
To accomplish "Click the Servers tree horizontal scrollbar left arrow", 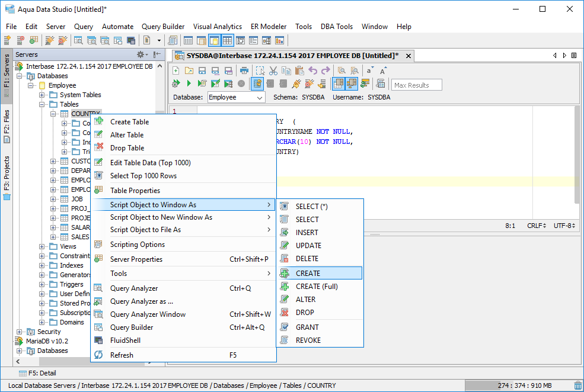I will [x=18, y=361].
